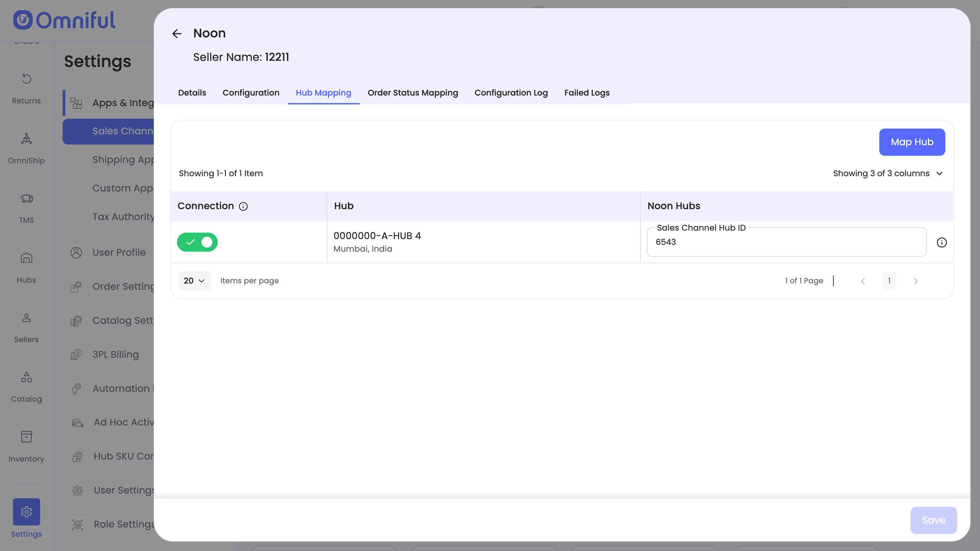
Task: Expand the Showing 3 of 3 columns dropdown
Action: click(x=887, y=173)
